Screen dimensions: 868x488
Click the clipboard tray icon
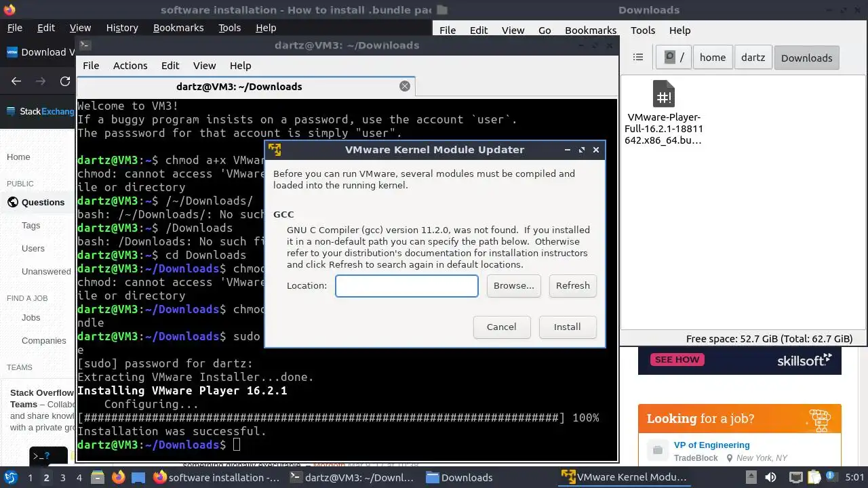coord(814,477)
